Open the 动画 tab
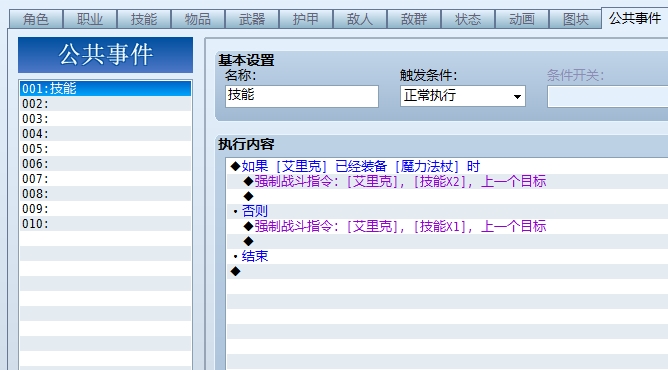The width and height of the screenshot is (668, 370). 522,19
